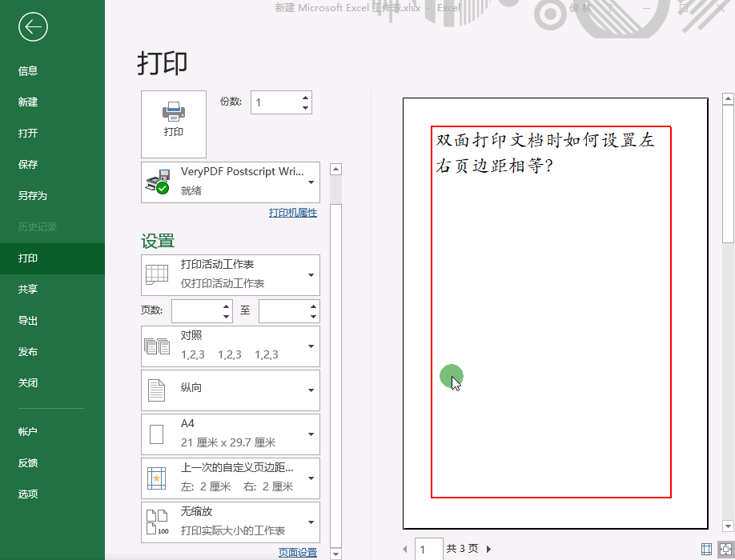Click the back arrow icon

click(33, 27)
